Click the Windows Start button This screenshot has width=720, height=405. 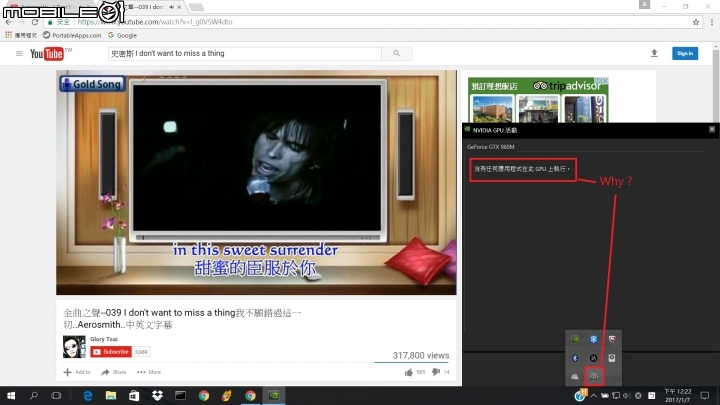click(11, 395)
